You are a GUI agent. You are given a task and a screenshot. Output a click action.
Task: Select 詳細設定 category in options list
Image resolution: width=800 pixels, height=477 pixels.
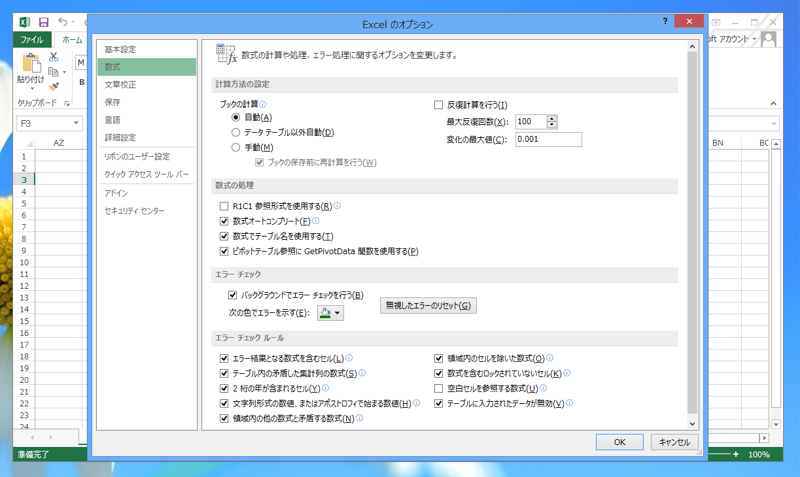coord(147,137)
